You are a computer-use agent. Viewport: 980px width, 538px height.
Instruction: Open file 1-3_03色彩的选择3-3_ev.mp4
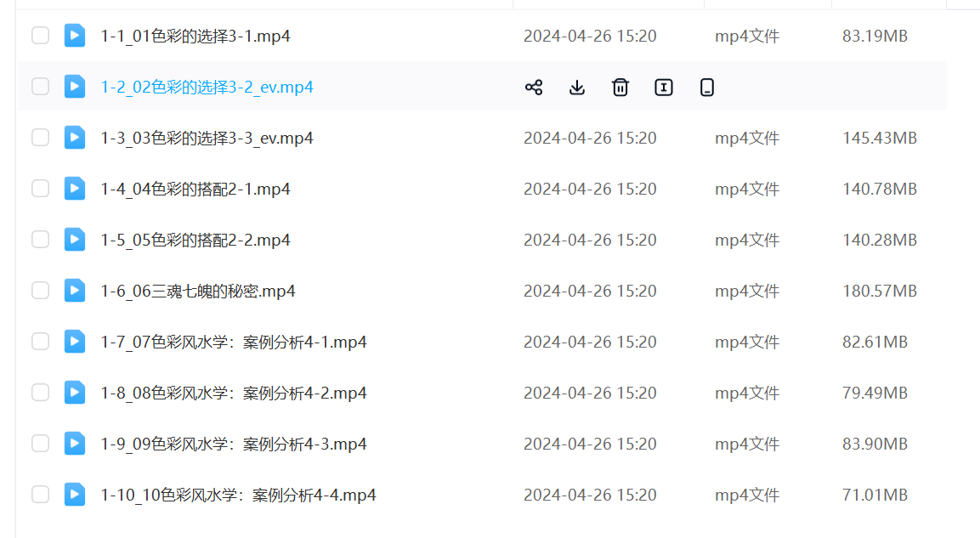coord(207,138)
